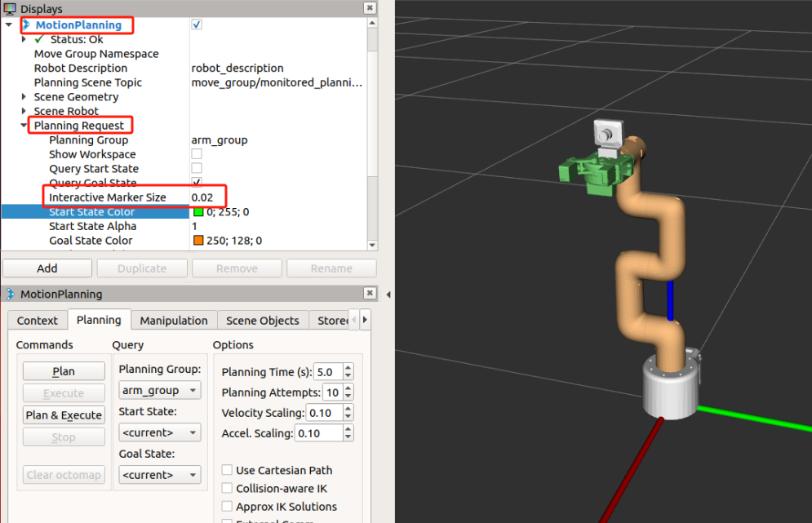Click the Plan & Execute button
This screenshot has width=812, height=523.
pos(64,415)
